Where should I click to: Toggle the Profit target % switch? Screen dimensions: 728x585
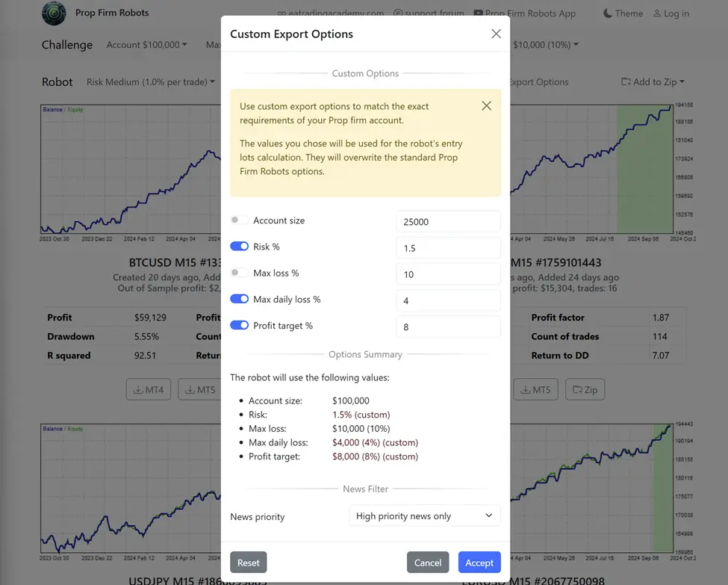tap(239, 325)
